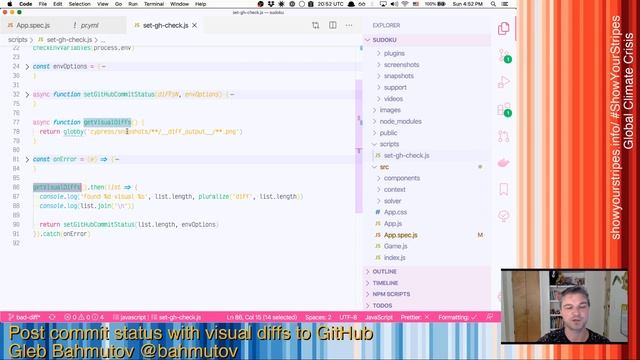Open Game.js in the explorer
640x360 pixels.
(x=396, y=247)
